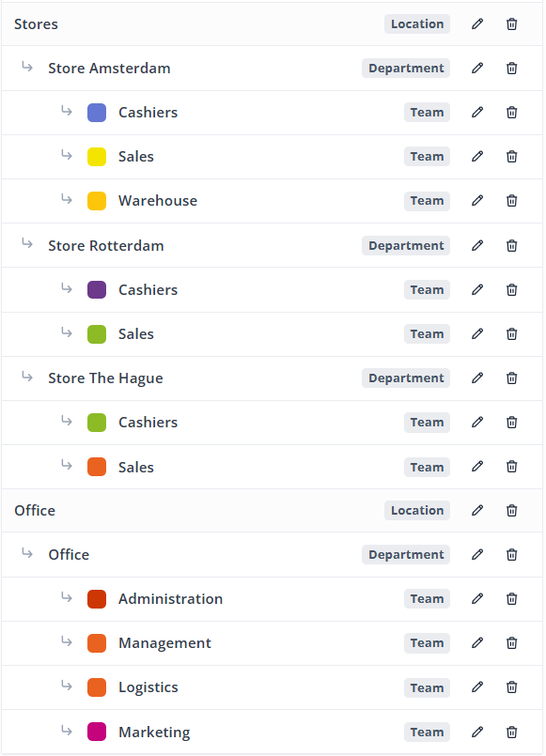Click the indent arrow next to Office department

tap(26, 553)
